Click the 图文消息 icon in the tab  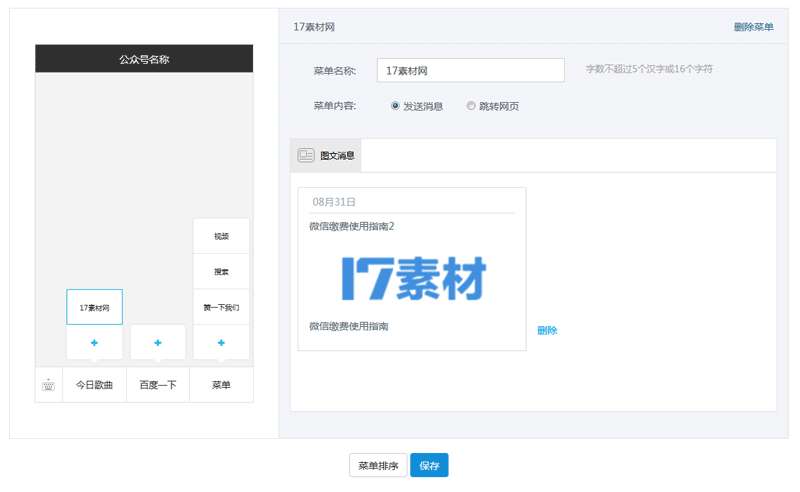[306, 156]
